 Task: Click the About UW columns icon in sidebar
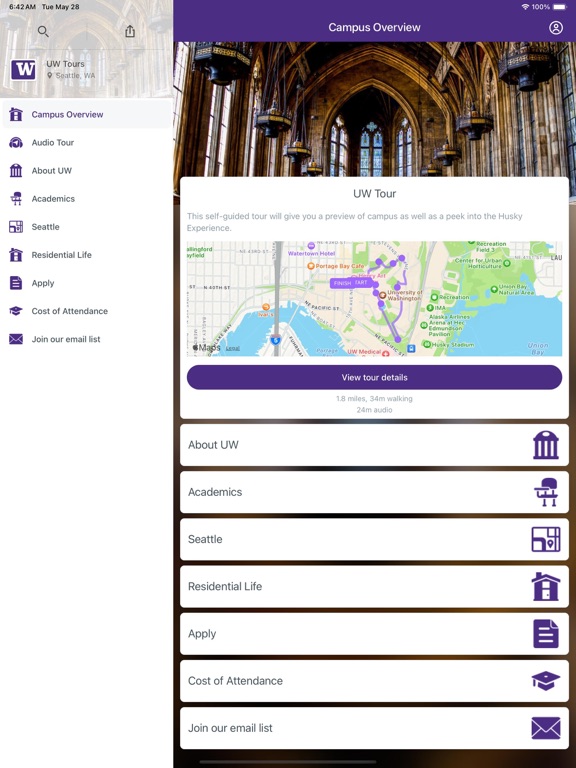(16, 170)
